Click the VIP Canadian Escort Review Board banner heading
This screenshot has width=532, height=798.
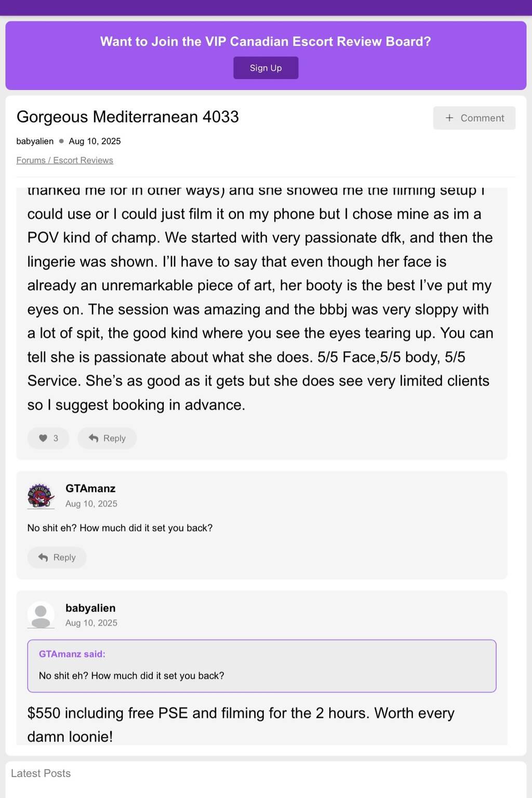[265, 42]
